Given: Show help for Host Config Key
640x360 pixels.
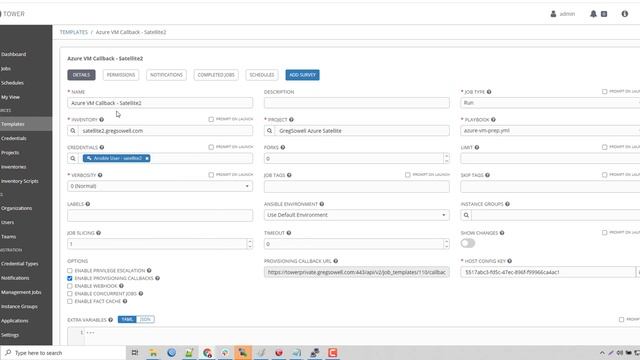Looking at the screenshot, I should [509, 261].
